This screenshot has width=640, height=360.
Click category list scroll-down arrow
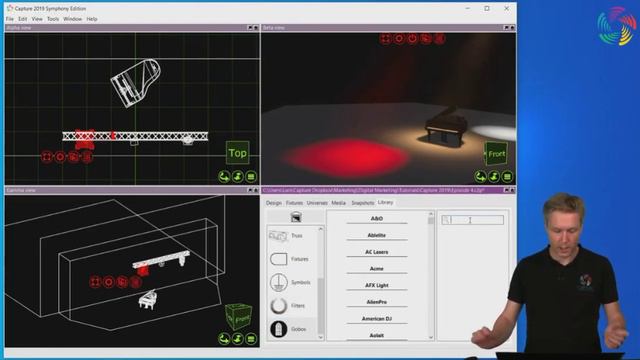coord(320,337)
